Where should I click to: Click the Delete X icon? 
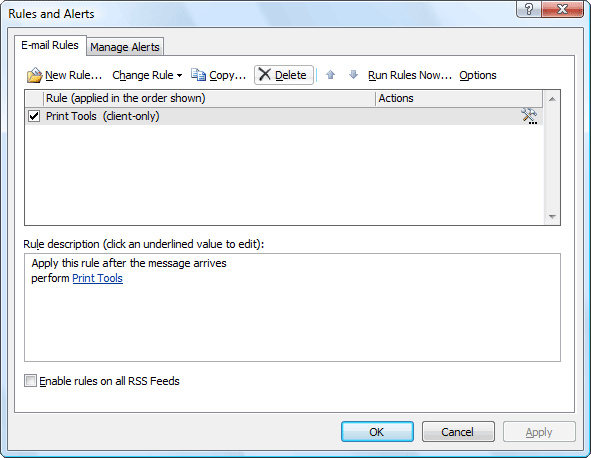coord(265,74)
